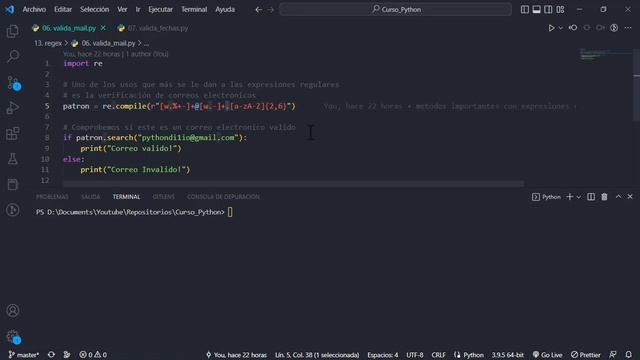Run the Python file with play button

coord(551,28)
